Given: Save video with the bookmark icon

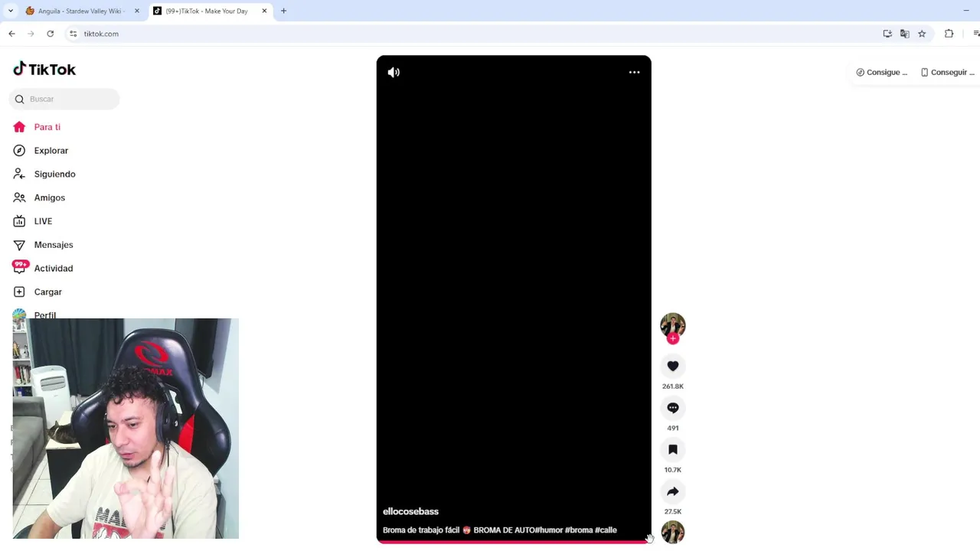Looking at the screenshot, I should pos(673,450).
